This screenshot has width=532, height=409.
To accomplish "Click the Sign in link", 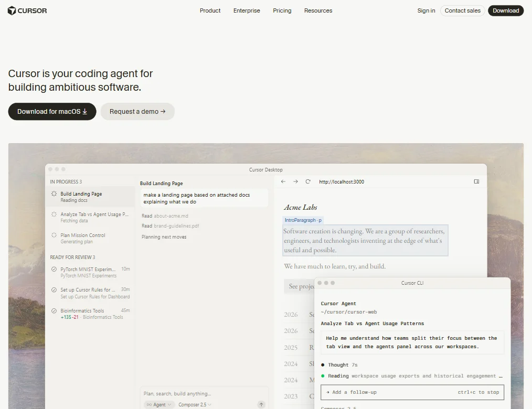I will (426, 11).
